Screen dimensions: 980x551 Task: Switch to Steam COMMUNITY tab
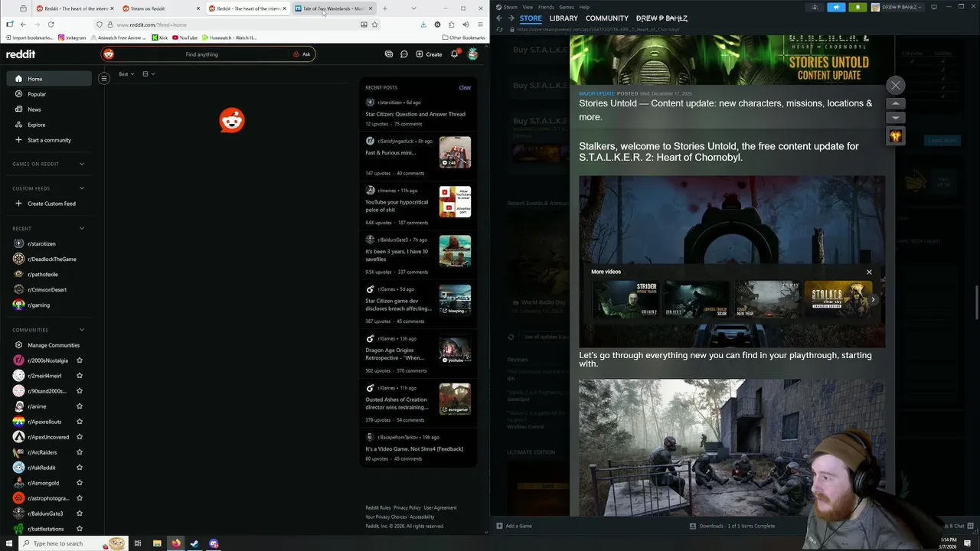pyautogui.click(x=607, y=18)
